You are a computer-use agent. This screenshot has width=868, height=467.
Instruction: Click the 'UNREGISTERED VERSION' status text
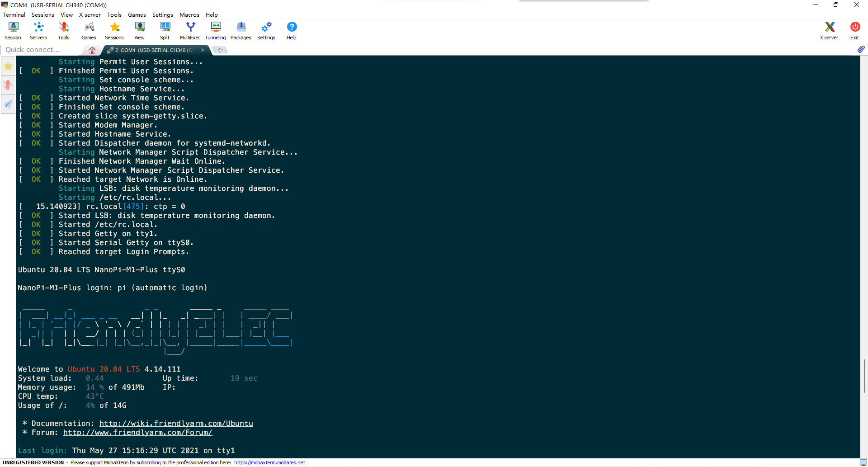click(33, 462)
